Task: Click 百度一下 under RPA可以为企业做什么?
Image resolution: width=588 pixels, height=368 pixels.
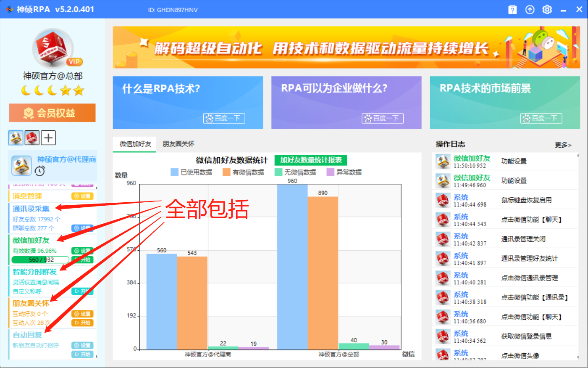Action: point(383,118)
